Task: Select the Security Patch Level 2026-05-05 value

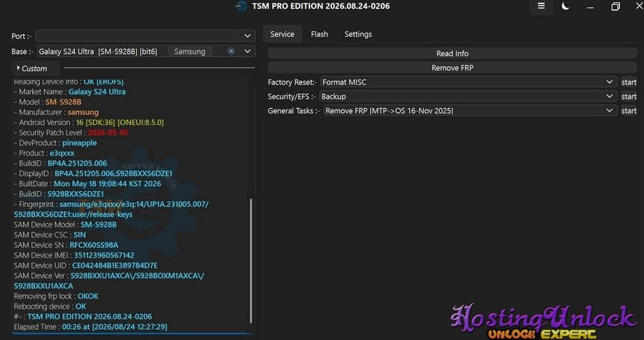Action: click(108, 133)
